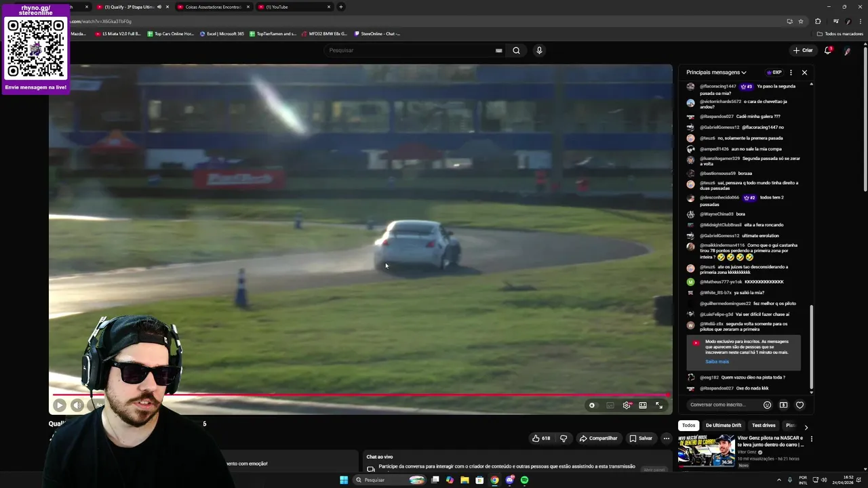Open the Chrome extensions puzzle icon

pyautogui.click(x=818, y=21)
